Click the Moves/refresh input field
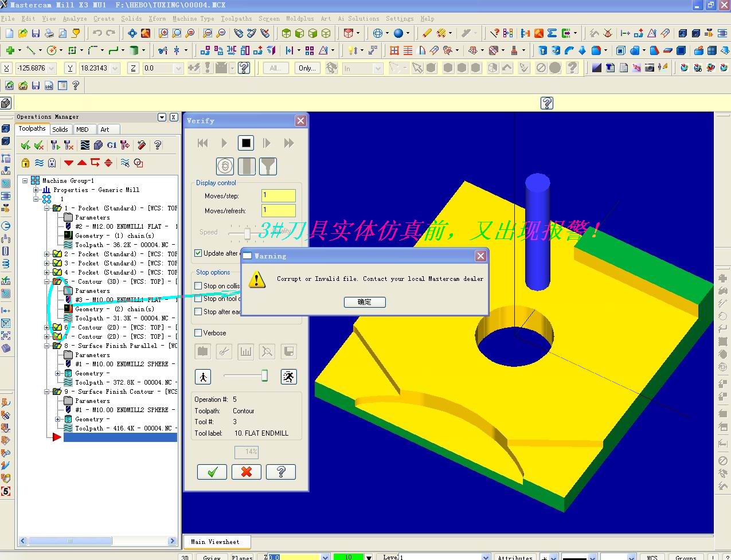 point(279,210)
